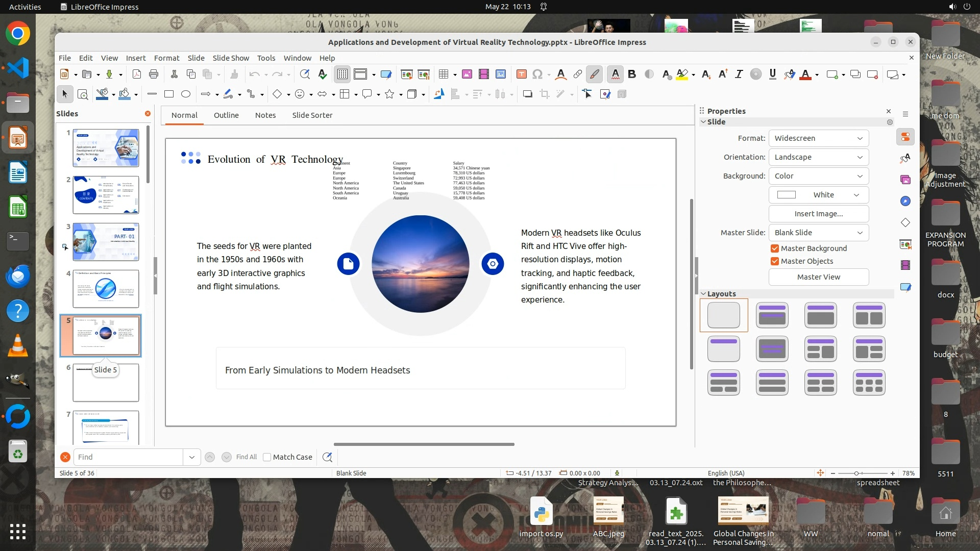Open the sidebar Gallery panel icon
Screen dimensions: 980x551
[905, 180]
